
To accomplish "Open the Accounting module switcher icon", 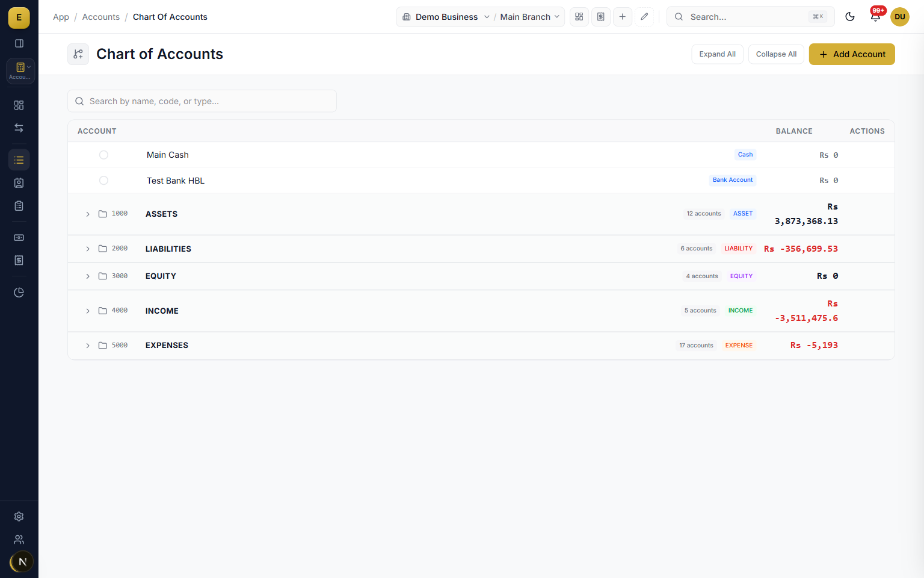I will (20, 70).
